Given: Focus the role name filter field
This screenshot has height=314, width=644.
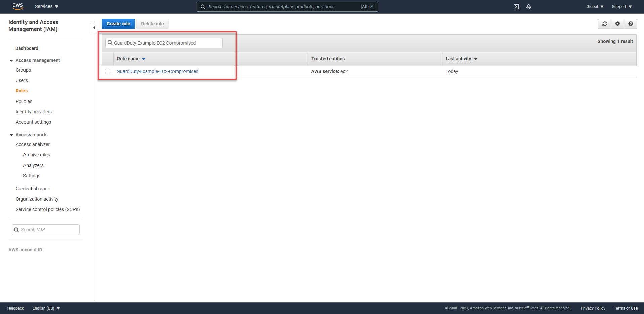Looking at the screenshot, I should [164, 43].
